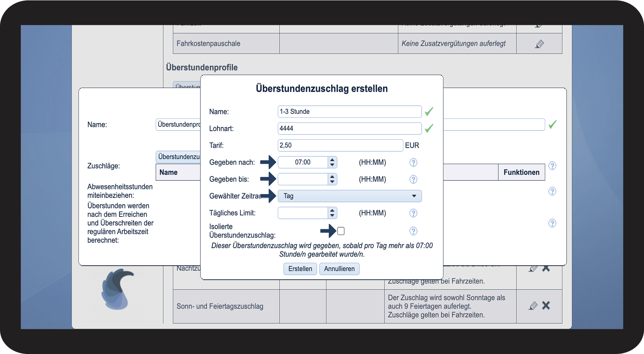Edit the Fahrkostenpauschale row with pencil icon

[x=539, y=44]
